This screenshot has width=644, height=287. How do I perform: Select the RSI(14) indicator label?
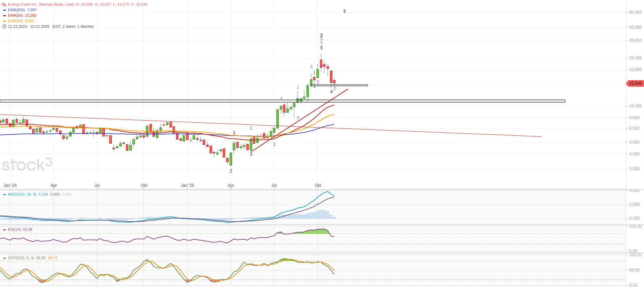click(15, 230)
